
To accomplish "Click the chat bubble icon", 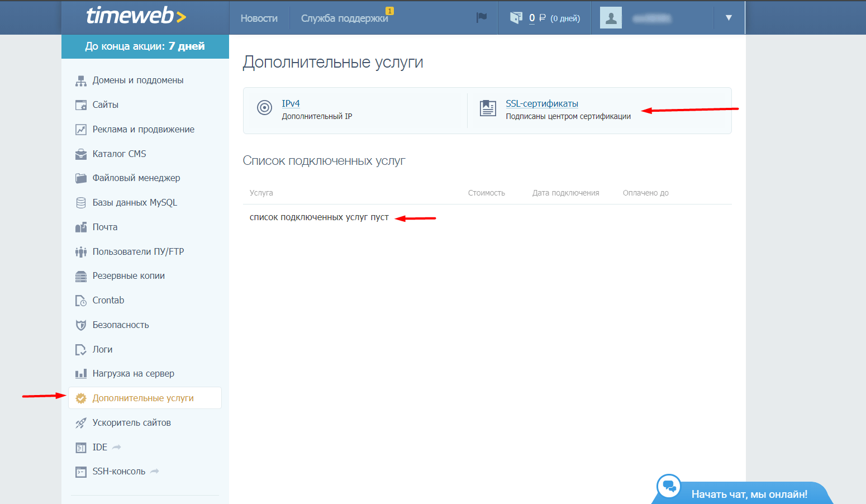I will point(669,487).
